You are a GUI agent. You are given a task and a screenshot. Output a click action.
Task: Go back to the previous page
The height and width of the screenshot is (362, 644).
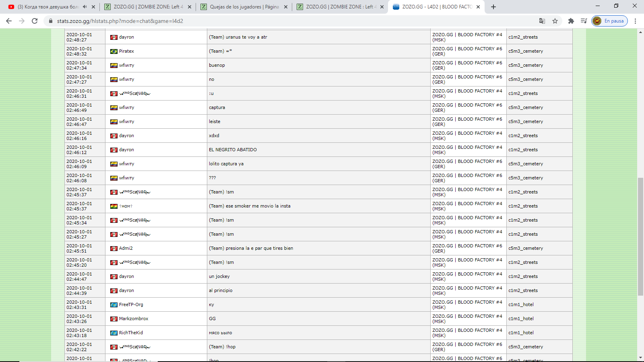coord(9,21)
